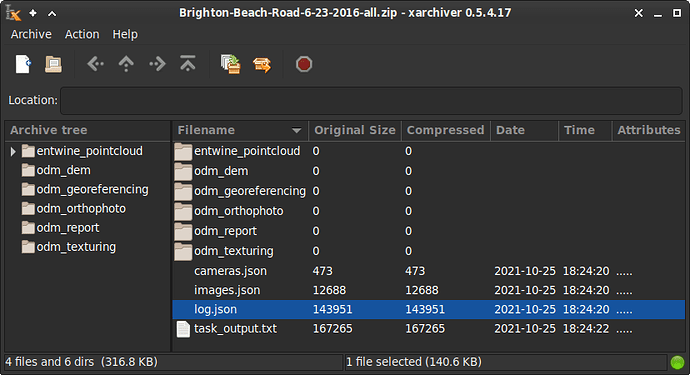Select the cameras.json file row
The image size is (690, 375).
429,271
